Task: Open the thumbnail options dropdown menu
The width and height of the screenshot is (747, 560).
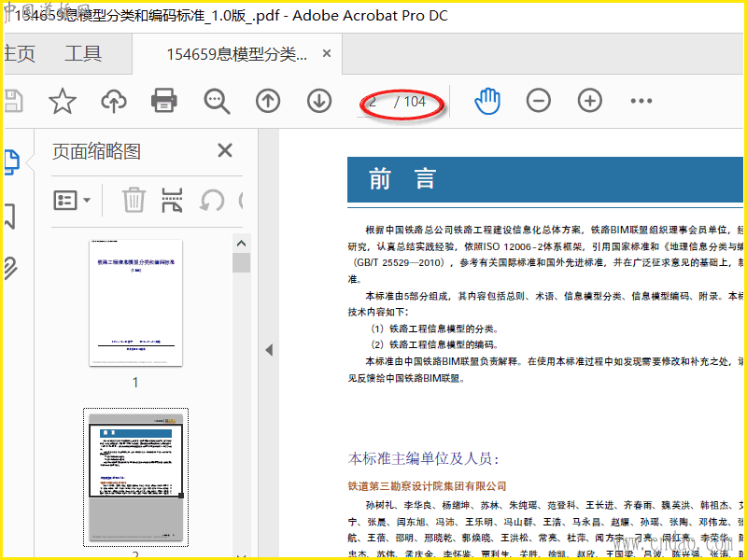Action: tap(72, 201)
